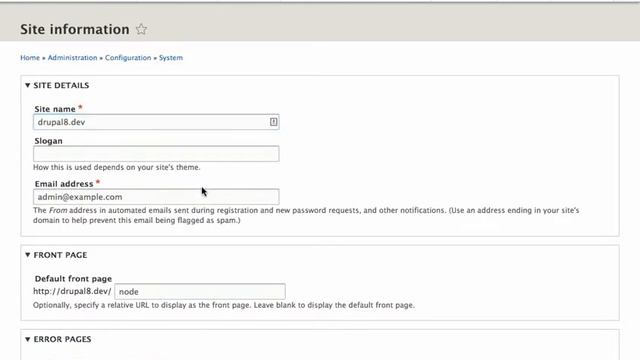Open the Home breadcrumb link
Viewport: 640px width, 360px height.
pos(30,58)
